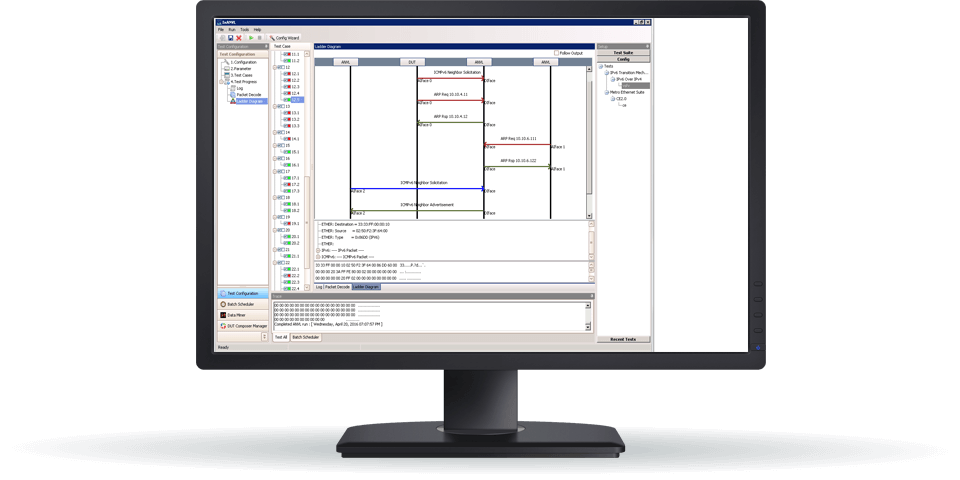Start the test with the green Run icon
The width and height of the screenshot is (960, 480).
(x=250, y=37)
